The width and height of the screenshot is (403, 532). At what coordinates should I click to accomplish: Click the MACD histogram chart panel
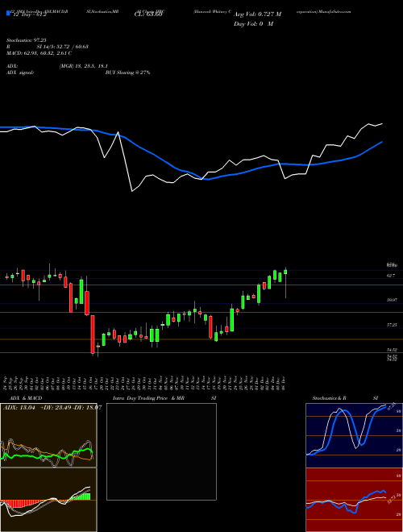click(x=48, y=500)
